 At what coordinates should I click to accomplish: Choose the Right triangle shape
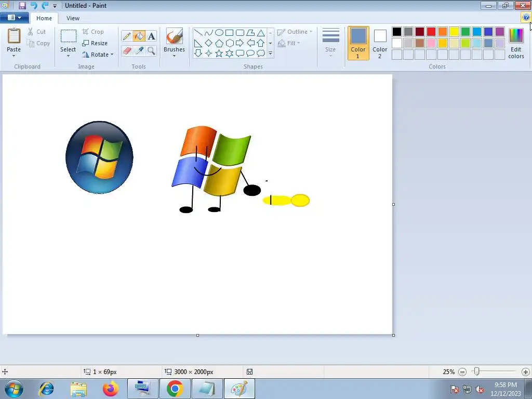198,43
